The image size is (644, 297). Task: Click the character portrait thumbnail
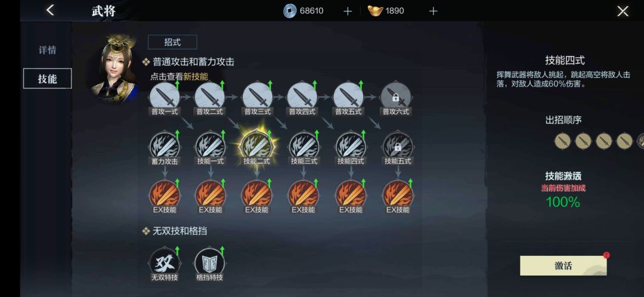[114, 68]
